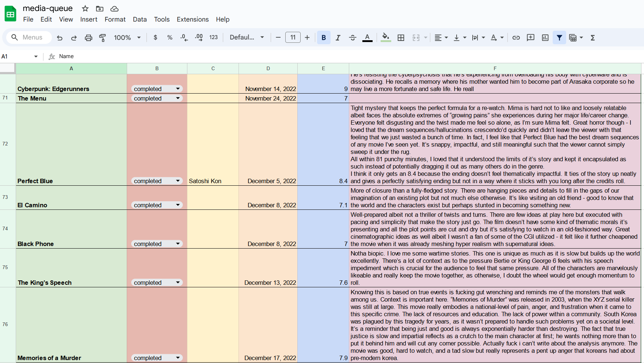Viewport: 644px width, 363px height.
Task: Open the Extensions menu
Action: (x=193, y=19)
